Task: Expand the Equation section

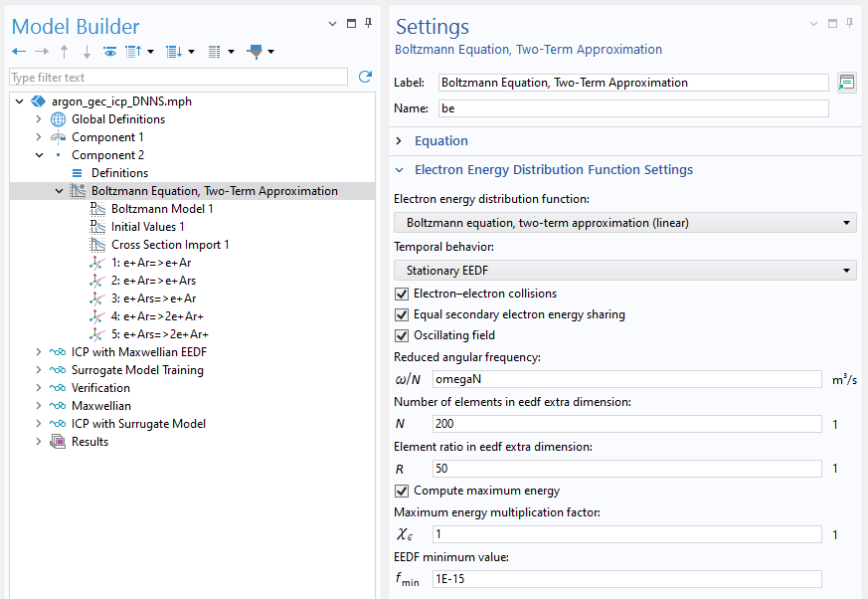Action: 400,141
